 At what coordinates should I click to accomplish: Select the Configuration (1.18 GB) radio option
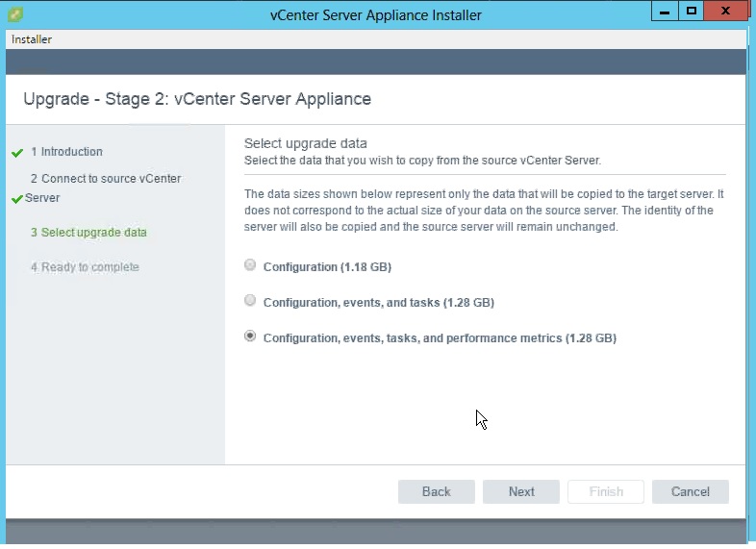click(x=251, y=265)
